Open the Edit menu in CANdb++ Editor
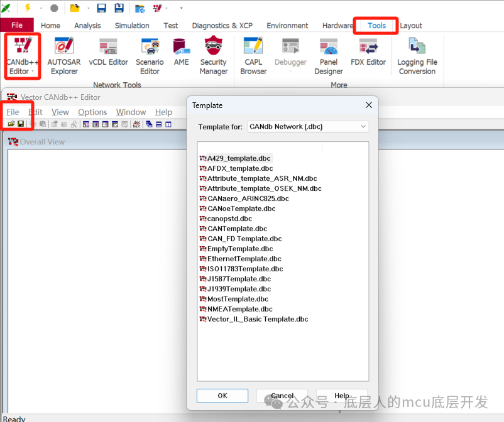Image resolution: width=504 pixels, height=422 pixels. 36,112
